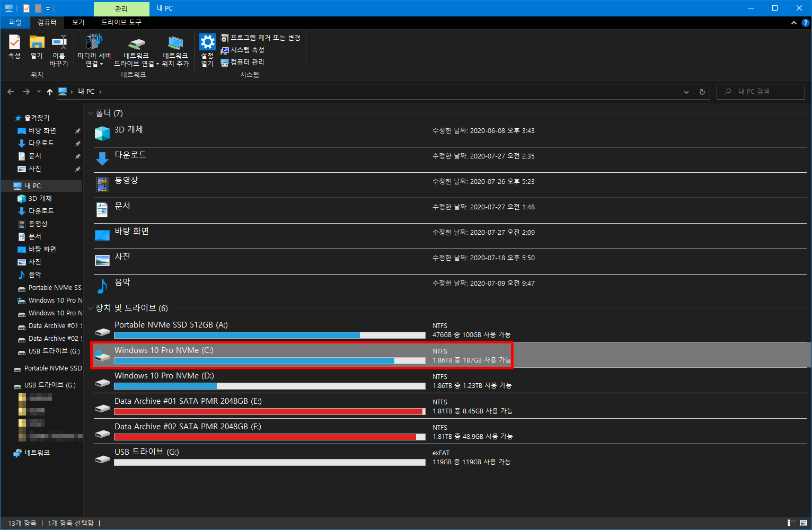Open 다운로드 under 즐겨찾기
This screenshot has height=530, width=812.
point(41,143)
